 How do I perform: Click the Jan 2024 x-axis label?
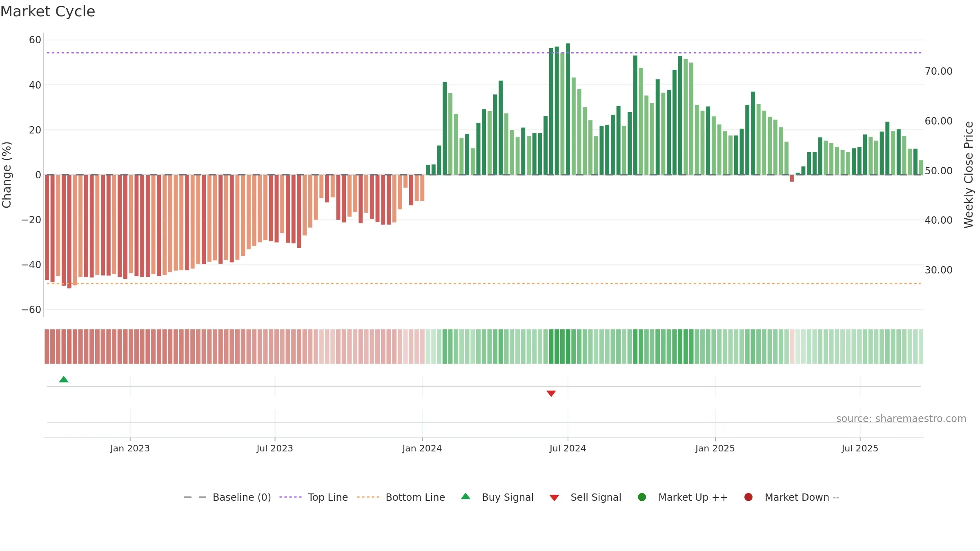(x=422, y=448)
